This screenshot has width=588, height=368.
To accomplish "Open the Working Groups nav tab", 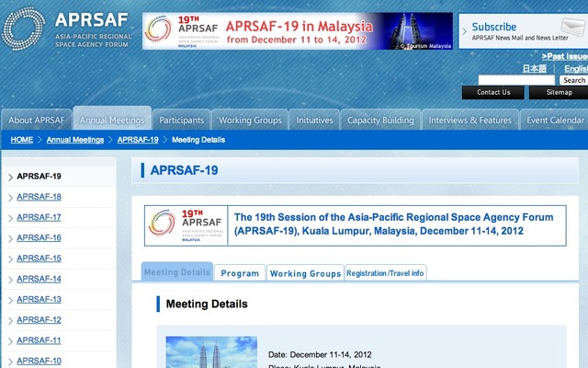I will pos(250,120).
